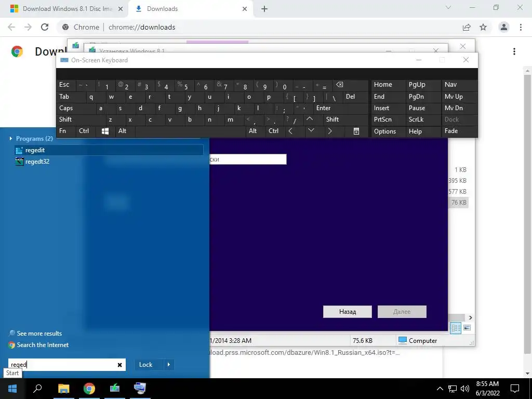Toggle ScrLk on the On-Screen Keyboard
532x399 pixels.
pos(423,119)
